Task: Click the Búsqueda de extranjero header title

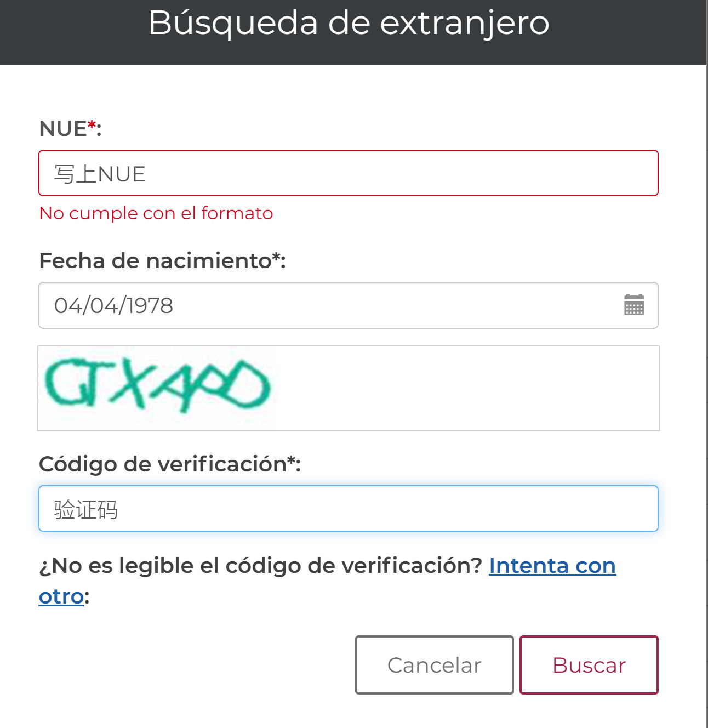Action: pos(349,23)
